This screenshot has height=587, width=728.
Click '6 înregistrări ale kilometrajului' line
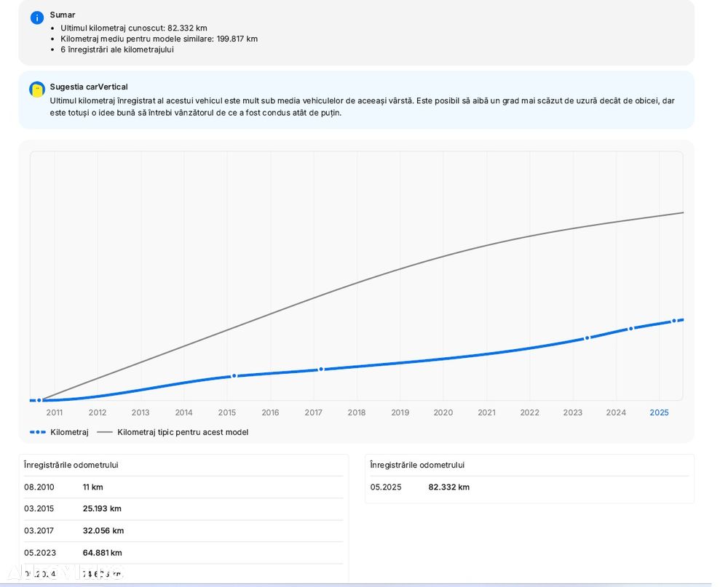117,49
